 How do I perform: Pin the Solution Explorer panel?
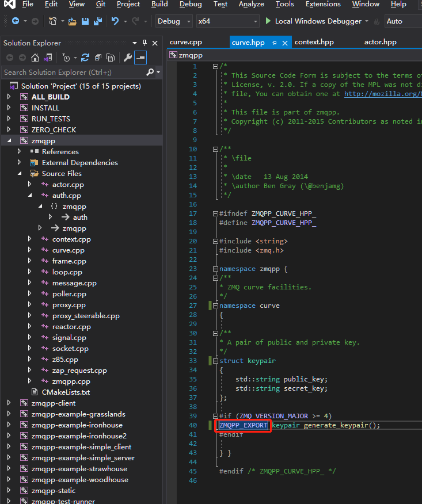click(145, 43)
